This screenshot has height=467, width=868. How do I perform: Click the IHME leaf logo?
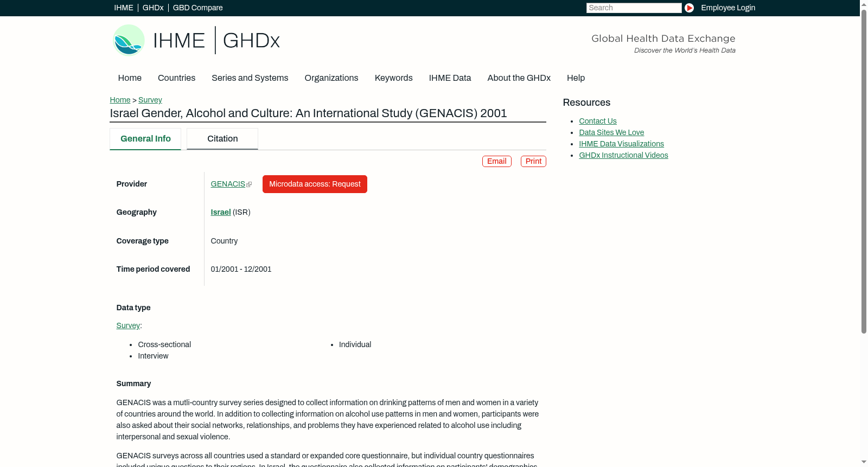pyautogui.click(x=129, y=40)
